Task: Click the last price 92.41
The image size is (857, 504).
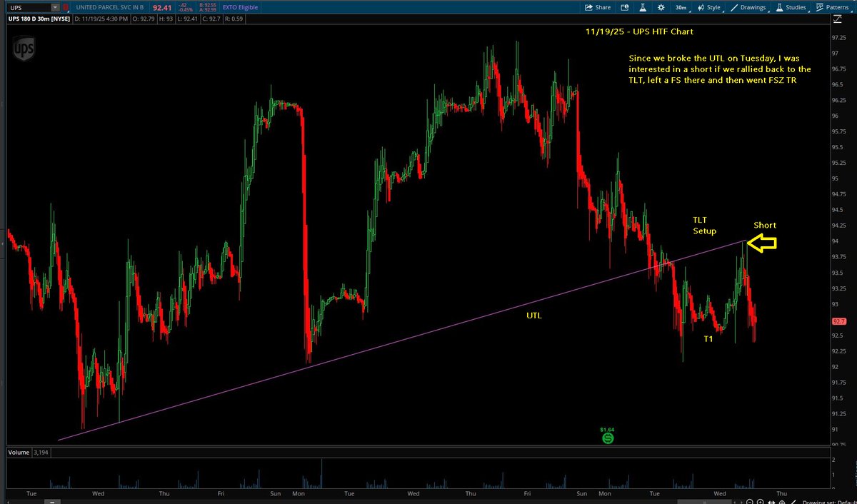Action: [162, 8]
